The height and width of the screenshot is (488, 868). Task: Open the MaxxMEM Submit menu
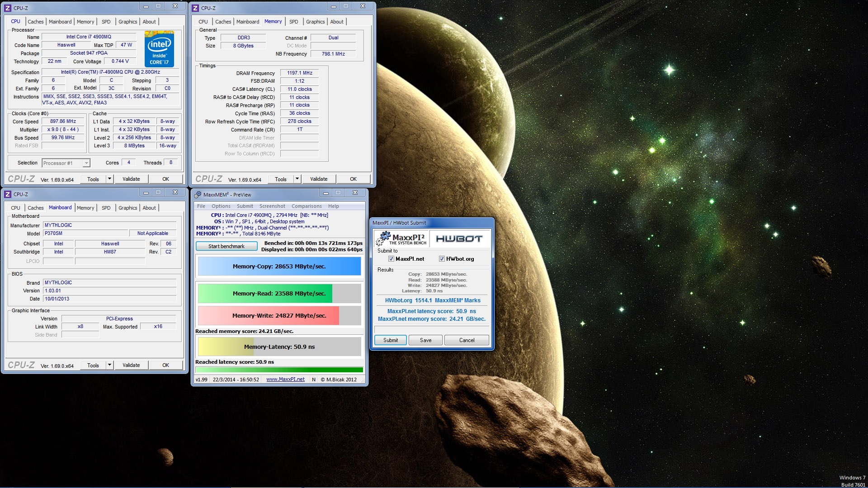(x=245, y=206)
